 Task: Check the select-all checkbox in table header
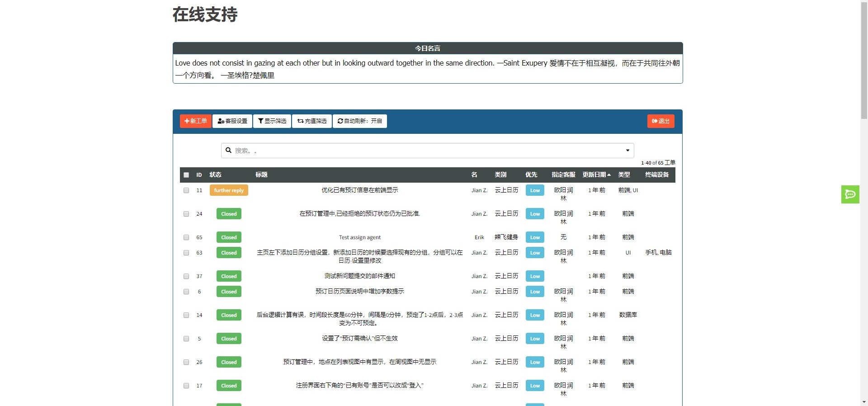(186, 175)
